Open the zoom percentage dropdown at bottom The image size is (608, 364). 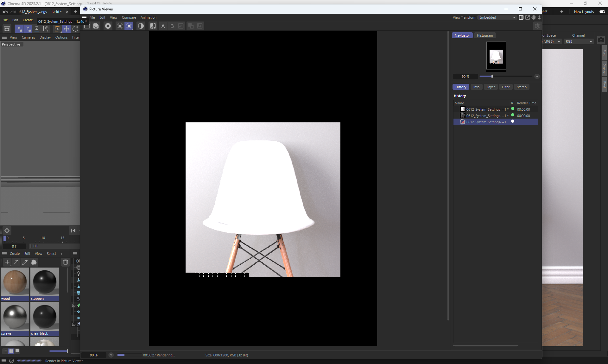(x=111, y=355)
